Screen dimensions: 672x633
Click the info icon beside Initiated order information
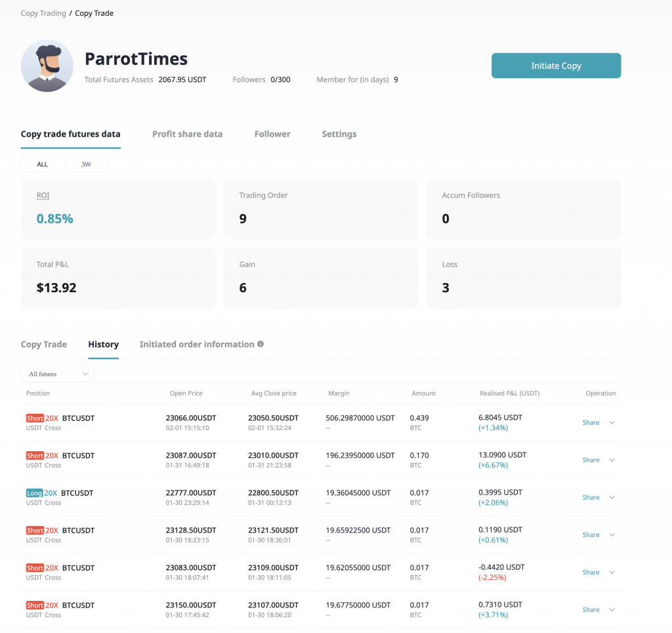point(261,344)
